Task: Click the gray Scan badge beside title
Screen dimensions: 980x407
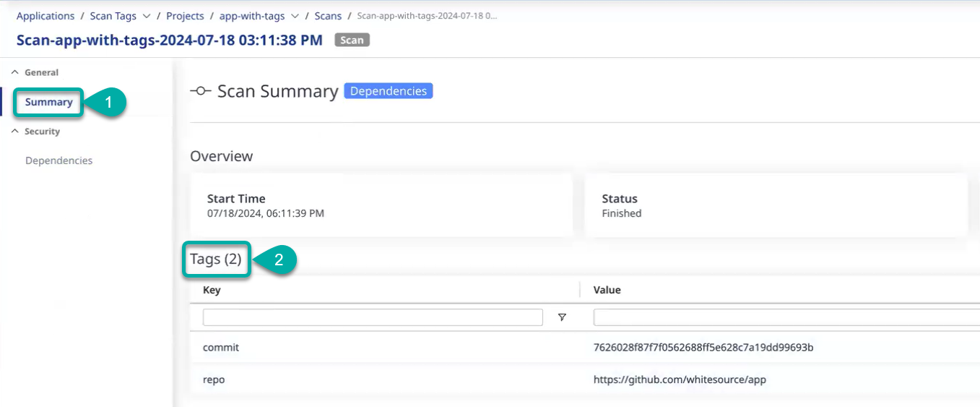Action: (x=352, y=40)
